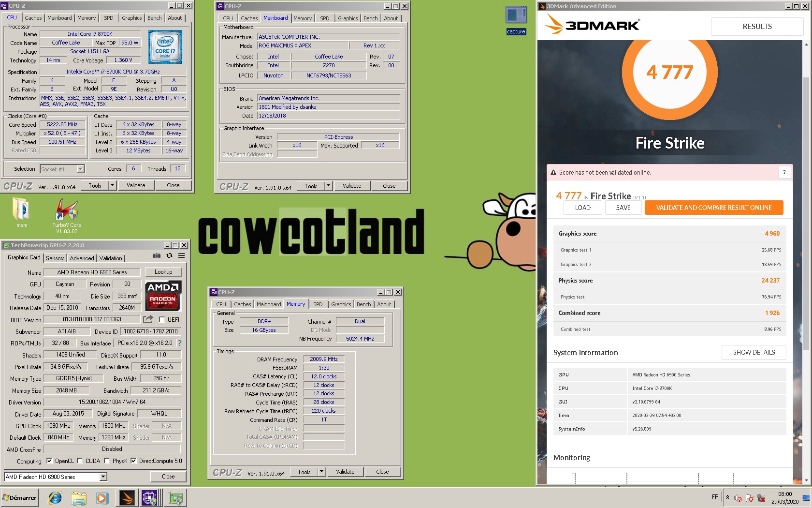
Task: Switch to the SPD tab in the CPU-Z Memory window
Action: tap(318, 304)
